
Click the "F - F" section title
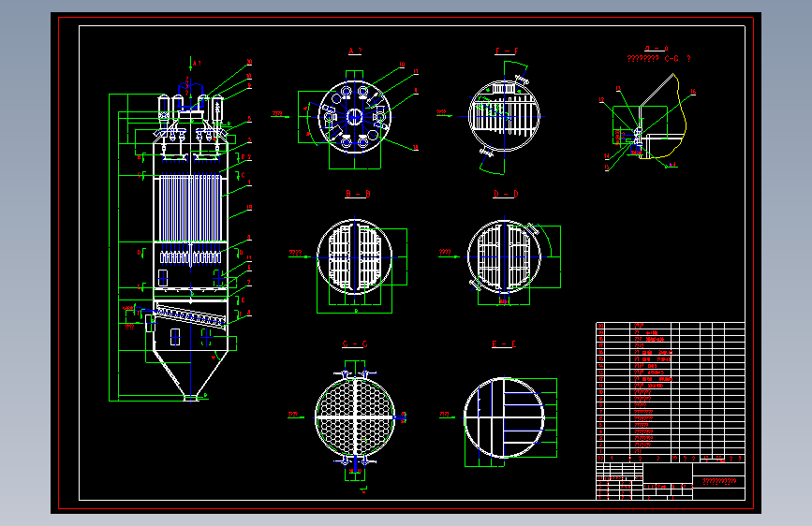click(x=507, y=51)
